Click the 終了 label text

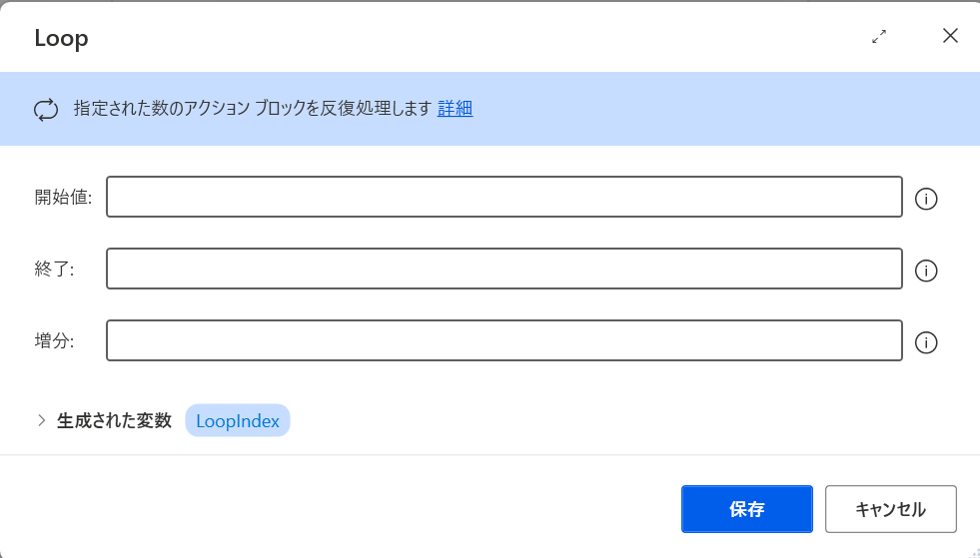54,270
